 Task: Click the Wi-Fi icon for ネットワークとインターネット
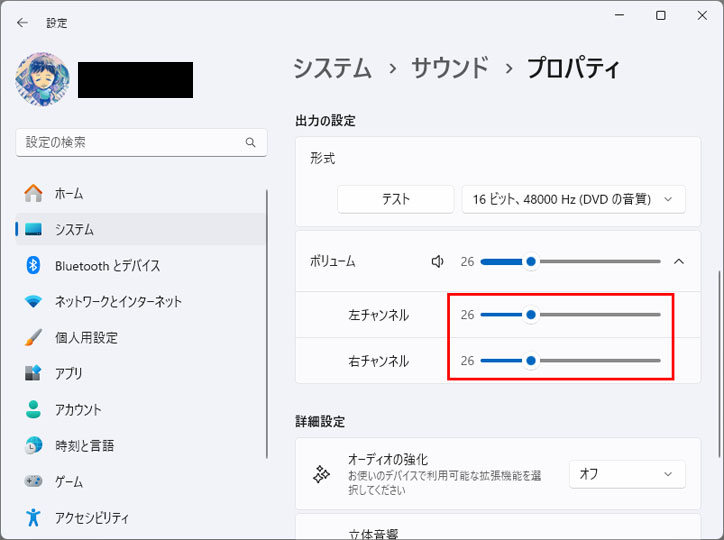(33, 301)
